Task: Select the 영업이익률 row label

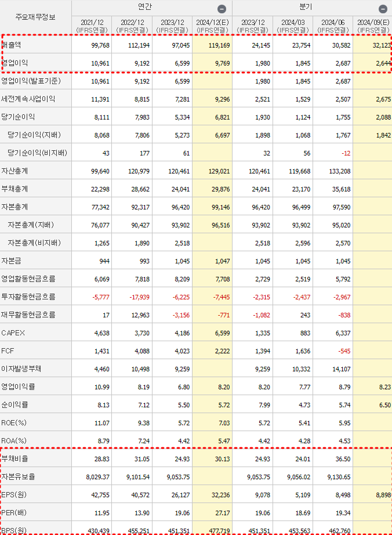Action: click(x=18, y=386)
